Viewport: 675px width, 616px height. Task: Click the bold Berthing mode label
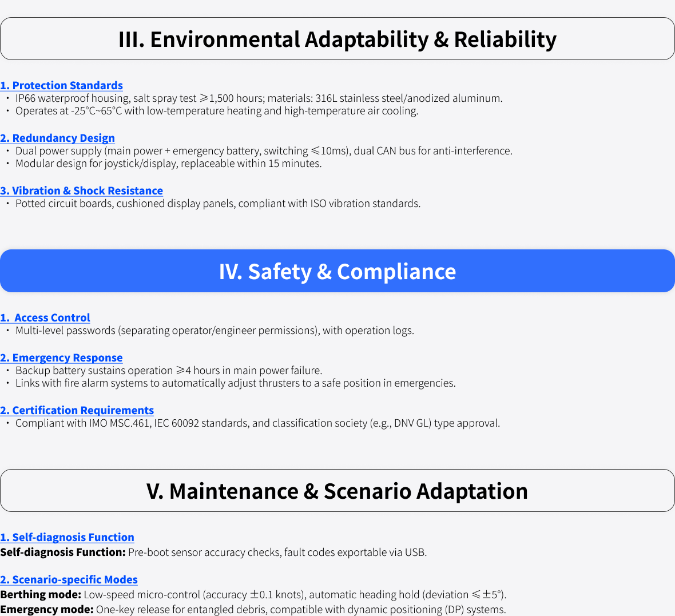click(x=41, y=594)
